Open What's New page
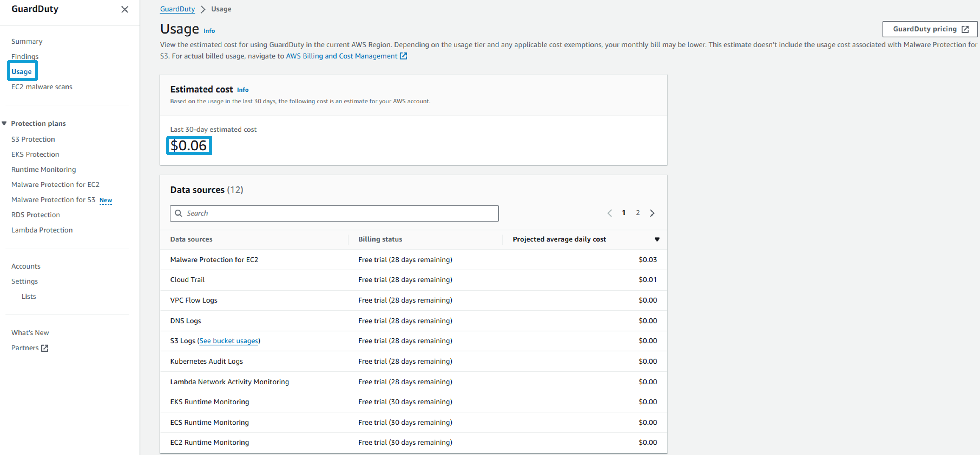This screenshot has width=980, height=455. point(30,333)
